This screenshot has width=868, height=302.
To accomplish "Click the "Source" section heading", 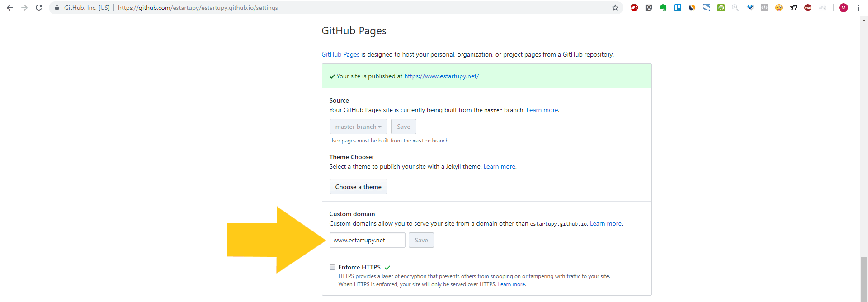I will point(339,100).
